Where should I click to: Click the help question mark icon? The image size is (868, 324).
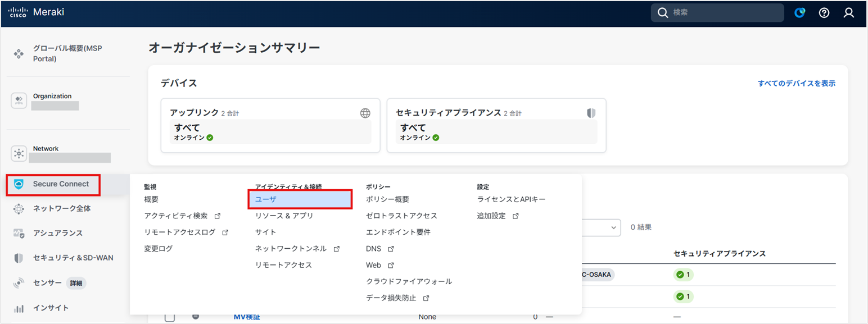pyautogui.click(x=824, y=13)
